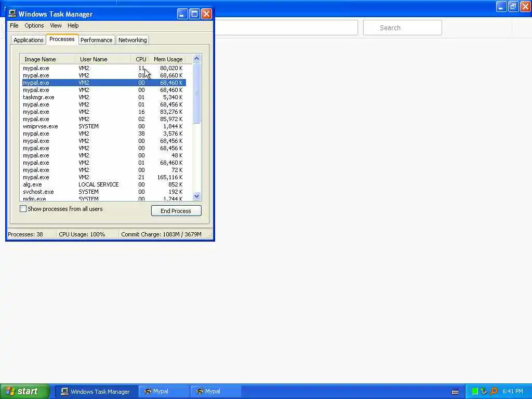Viewport: 532px width, 399px height.
Task: Sort by the CPU column header
Action: click(140, 59)
